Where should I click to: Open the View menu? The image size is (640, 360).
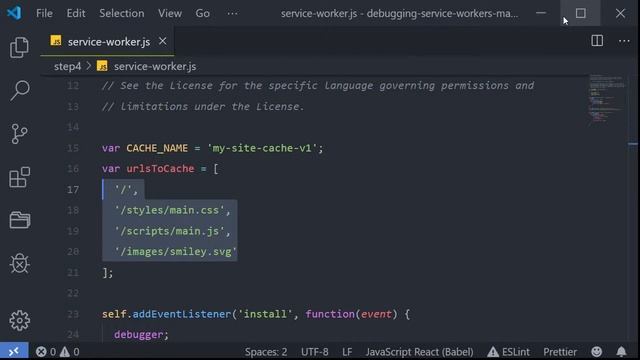point(170,13)
